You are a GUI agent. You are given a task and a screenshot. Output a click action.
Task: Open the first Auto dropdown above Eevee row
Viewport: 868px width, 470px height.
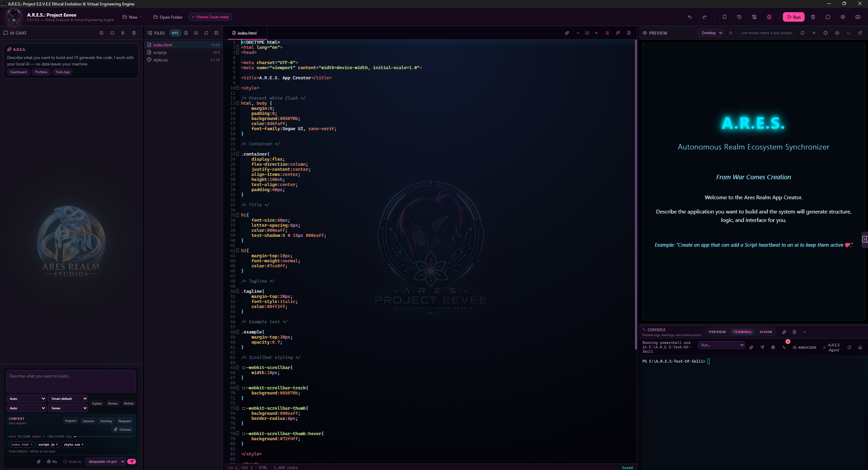[26, 399]
